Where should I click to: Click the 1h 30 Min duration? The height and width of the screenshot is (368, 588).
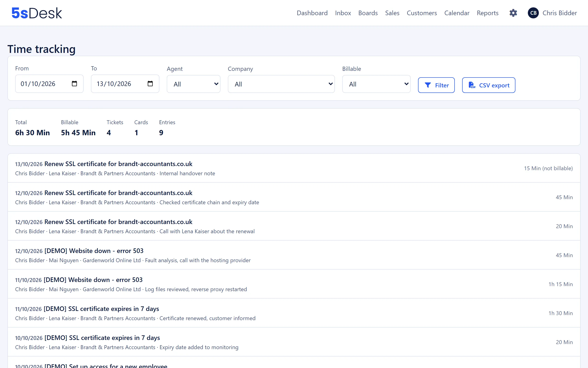[x=560, y=313]
